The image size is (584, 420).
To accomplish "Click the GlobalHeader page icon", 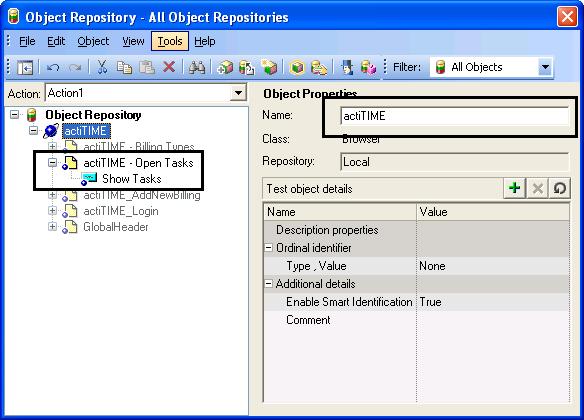I will coord(70,227).
